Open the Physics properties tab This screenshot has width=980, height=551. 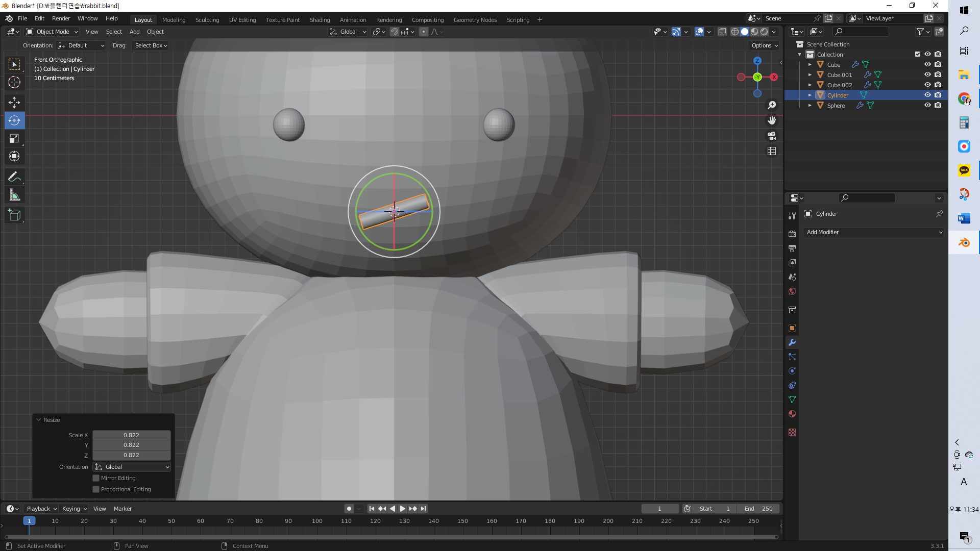tap(792, 371)
